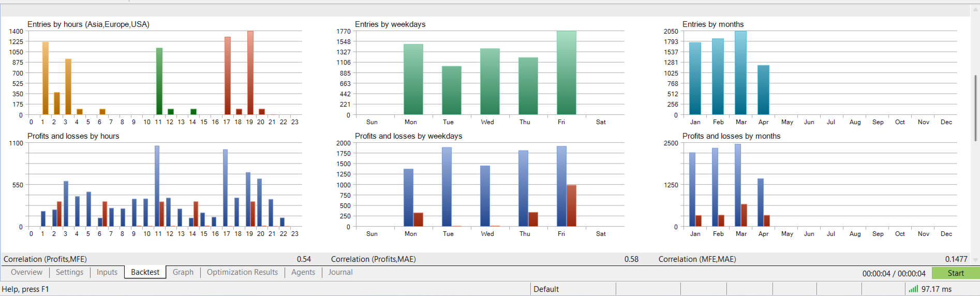Screen dimensions: 980x296
Task: Click the Fri red loss bar in weekdays P&L
Action: tap(571, 206)
